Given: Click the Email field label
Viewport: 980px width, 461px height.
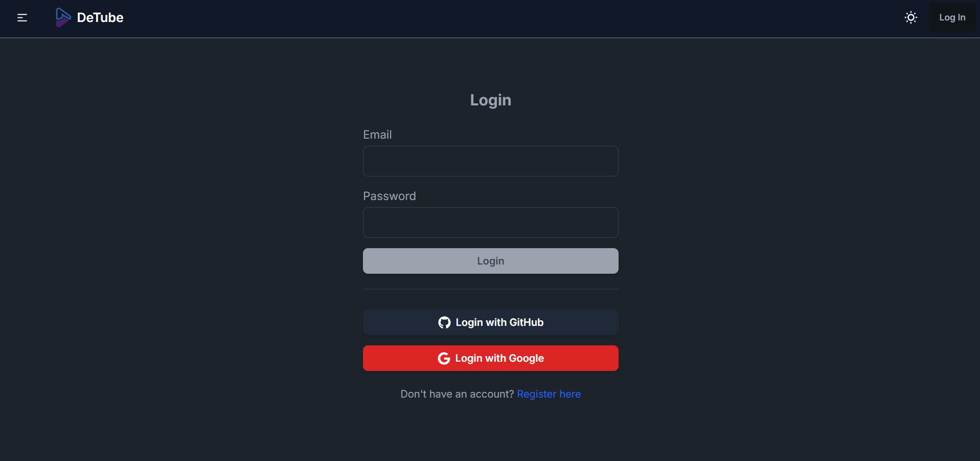Looking at the screenshot, I should coord(377,135).
